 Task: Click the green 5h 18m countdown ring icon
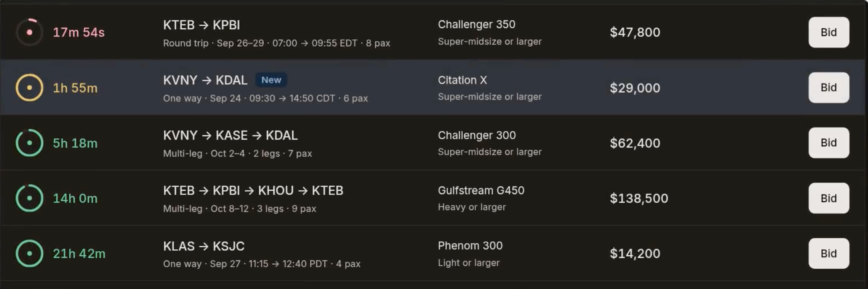(30, 143)
